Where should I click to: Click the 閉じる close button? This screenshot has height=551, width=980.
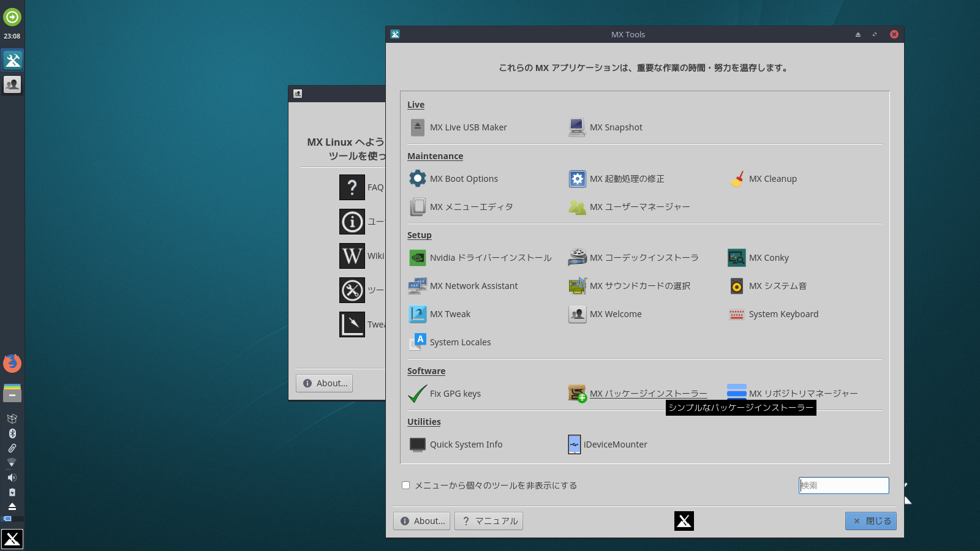(x=871, y=521)
